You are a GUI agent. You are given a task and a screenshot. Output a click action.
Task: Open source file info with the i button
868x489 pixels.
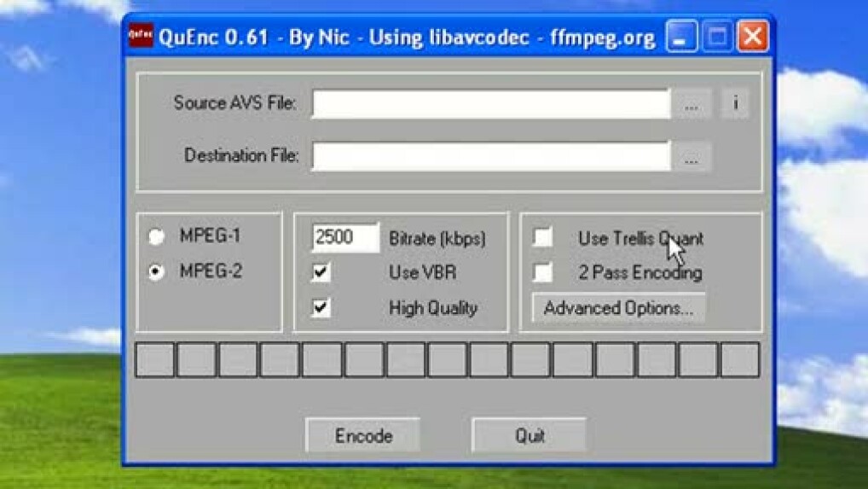(x=735, y=104)
